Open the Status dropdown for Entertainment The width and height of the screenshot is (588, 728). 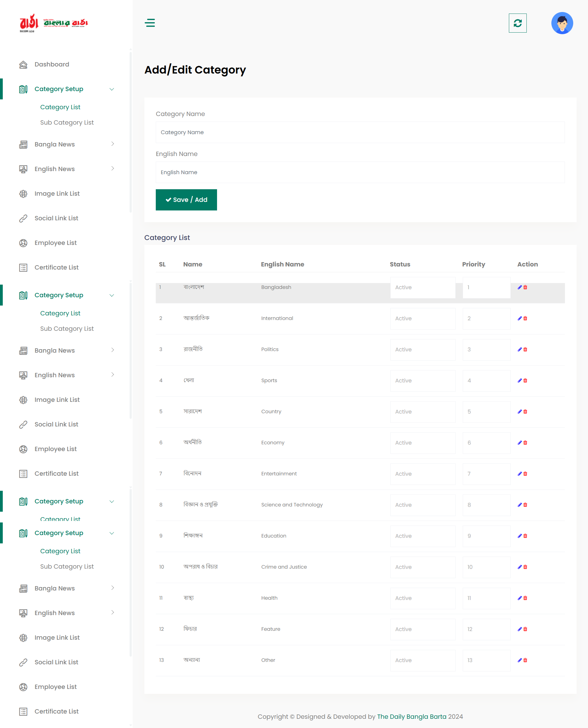pos(422,474)
